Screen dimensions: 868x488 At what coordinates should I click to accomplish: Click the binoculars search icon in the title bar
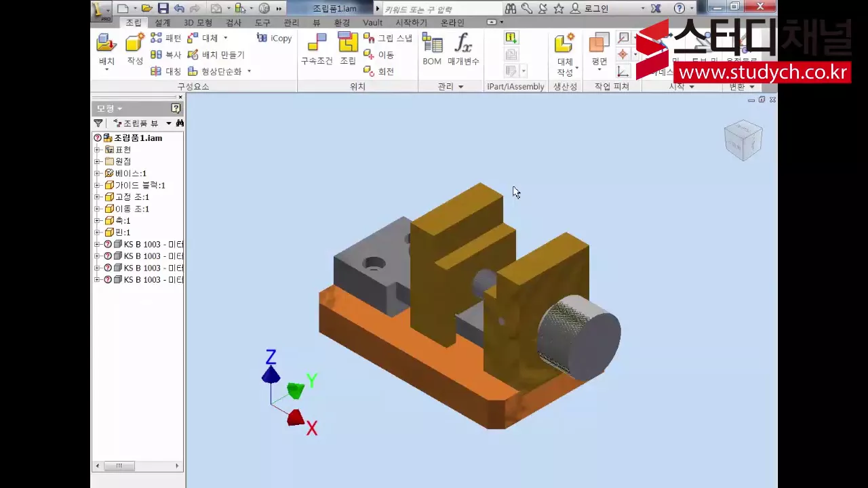[x=510, y=8]
